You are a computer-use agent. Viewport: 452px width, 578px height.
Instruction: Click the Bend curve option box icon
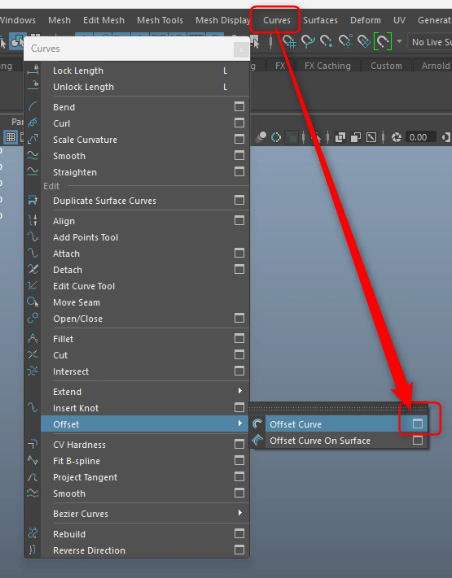(x=239, y=107)
